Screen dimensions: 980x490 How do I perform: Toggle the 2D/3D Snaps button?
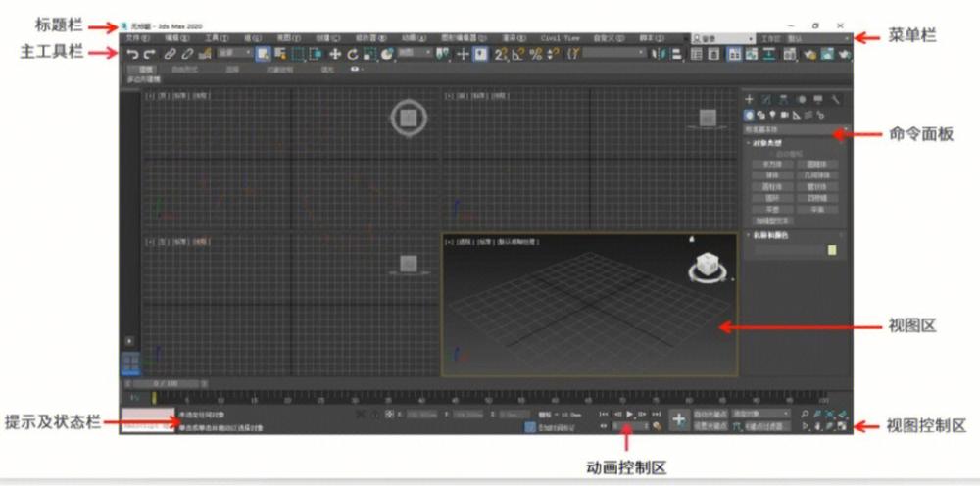501,54
